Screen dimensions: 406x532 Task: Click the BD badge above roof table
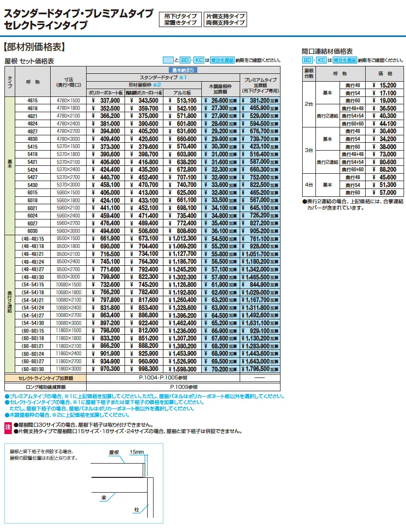[x=185, y=60]
